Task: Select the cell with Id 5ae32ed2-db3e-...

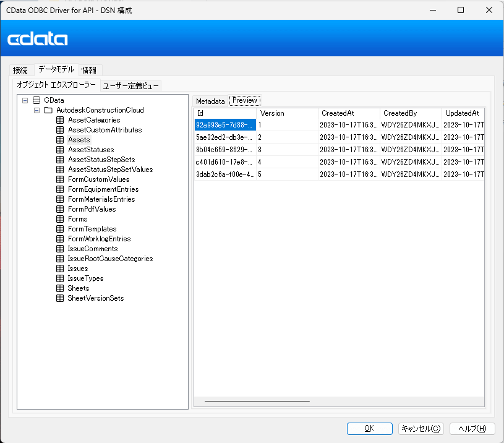Action: tap(225, 137)
